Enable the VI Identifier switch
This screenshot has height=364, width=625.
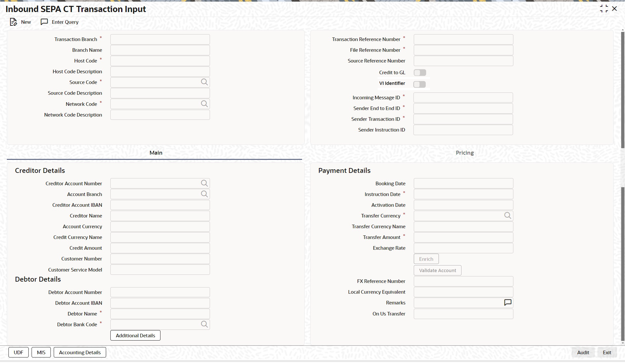(x=420, y=85)
